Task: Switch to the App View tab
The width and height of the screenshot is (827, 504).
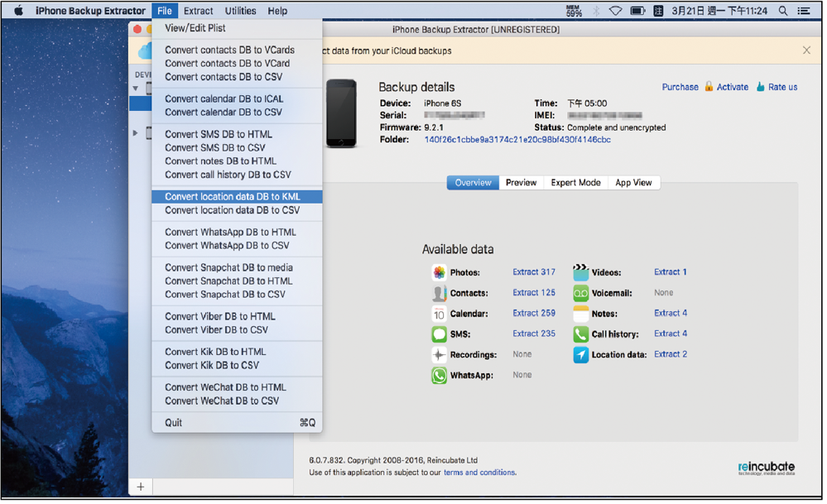Action: click(633, 182)
